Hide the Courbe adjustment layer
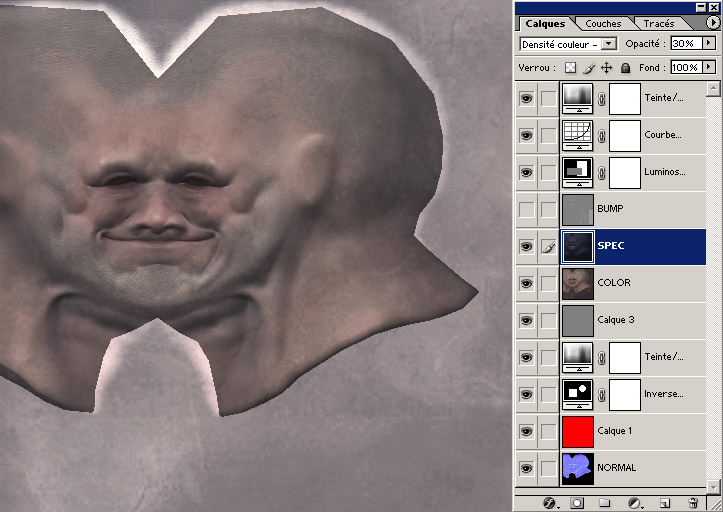The height and width of the screenshot is (512, 723). pos(527,136)
